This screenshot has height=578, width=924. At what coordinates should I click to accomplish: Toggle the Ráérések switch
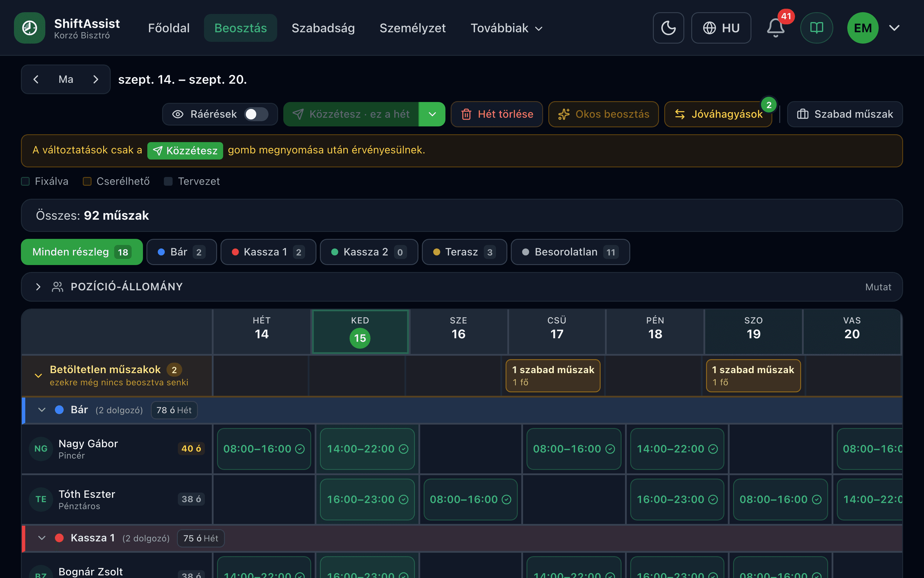tap(256, 114)
